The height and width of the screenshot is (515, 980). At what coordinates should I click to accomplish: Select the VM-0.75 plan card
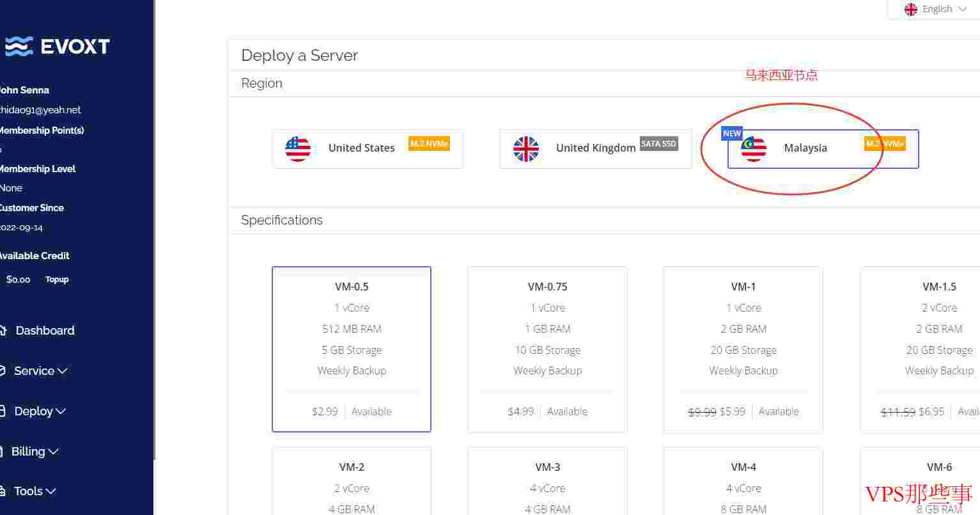(547, 349)
